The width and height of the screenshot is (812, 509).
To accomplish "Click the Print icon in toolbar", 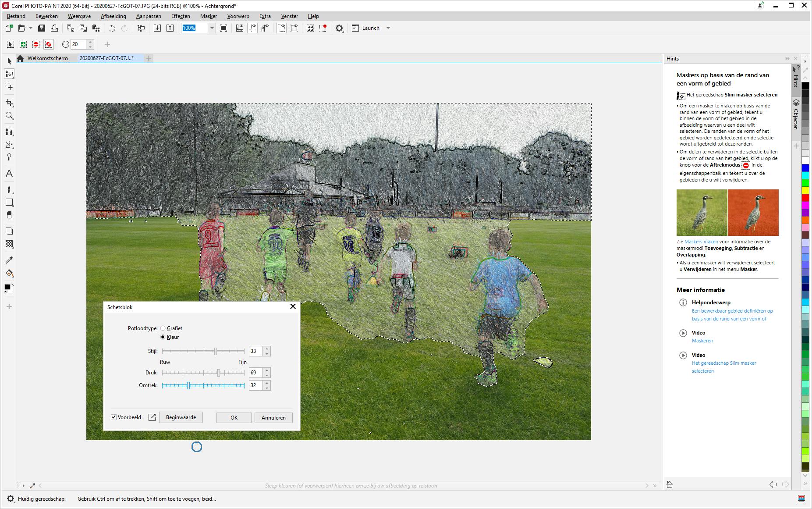I will 54,28.
